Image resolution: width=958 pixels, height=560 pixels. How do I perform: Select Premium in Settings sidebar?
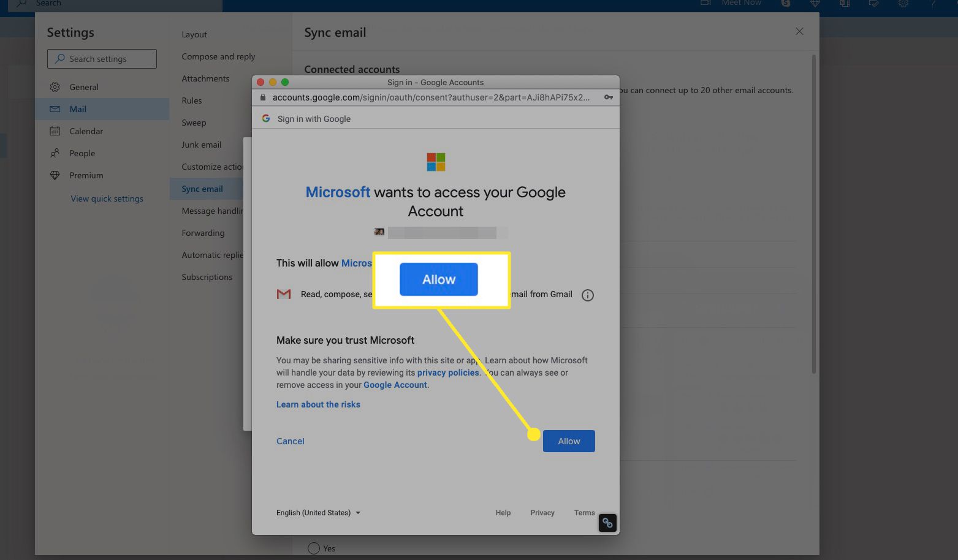click(102, 175)
